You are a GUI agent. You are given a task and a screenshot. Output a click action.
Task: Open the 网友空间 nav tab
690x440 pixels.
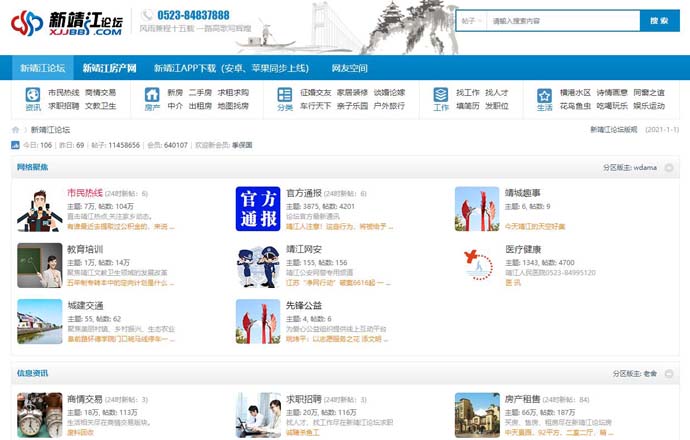352,69
